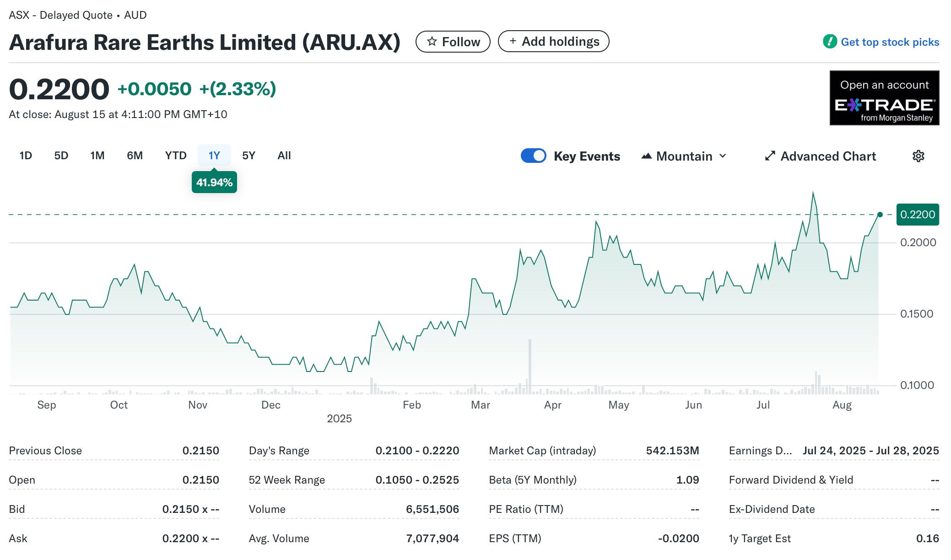Expand the Mountain chart style dropdown chevron
The image size is (951, 560).
coord(723,156)
